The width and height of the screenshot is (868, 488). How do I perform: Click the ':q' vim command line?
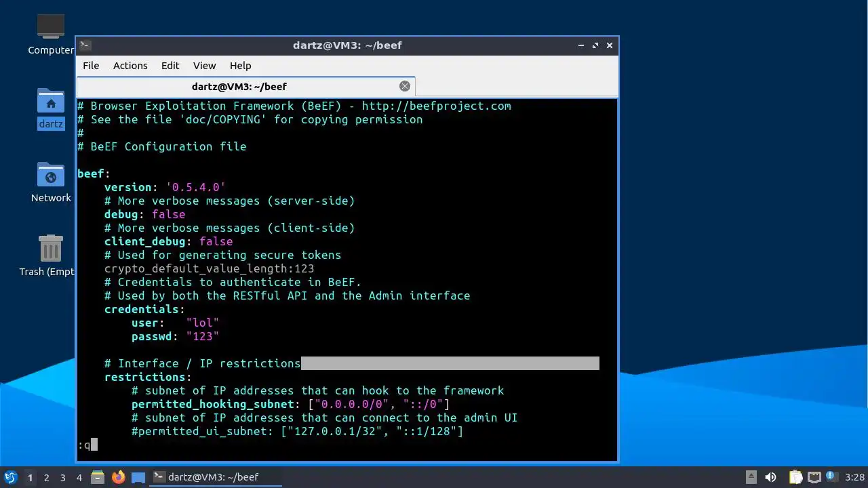(x=84, y=445)
